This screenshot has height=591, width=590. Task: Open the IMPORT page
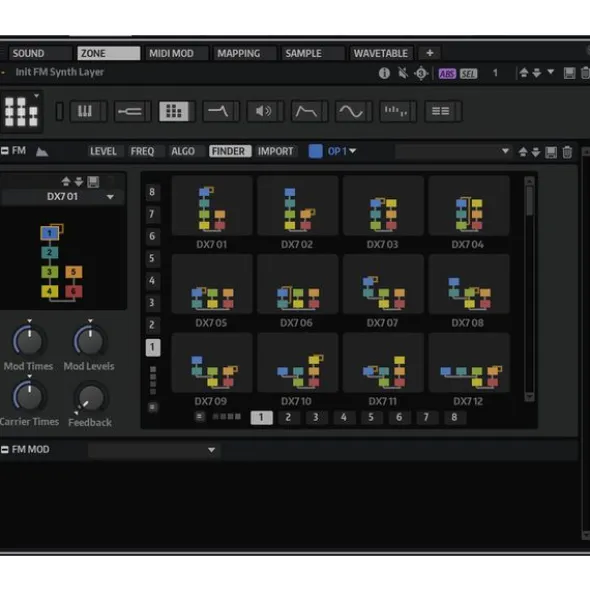[276, 152]
